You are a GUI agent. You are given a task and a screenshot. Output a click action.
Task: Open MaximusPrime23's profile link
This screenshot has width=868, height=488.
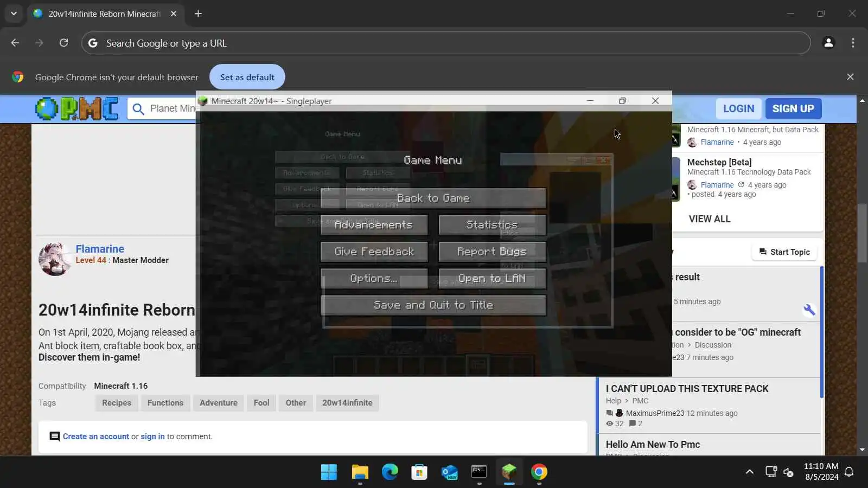[655, 413]
